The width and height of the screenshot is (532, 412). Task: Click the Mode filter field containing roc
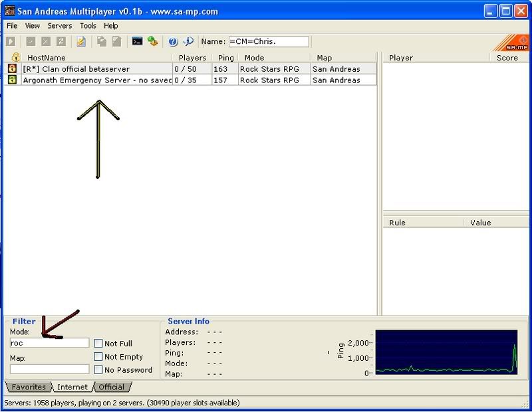49,343
